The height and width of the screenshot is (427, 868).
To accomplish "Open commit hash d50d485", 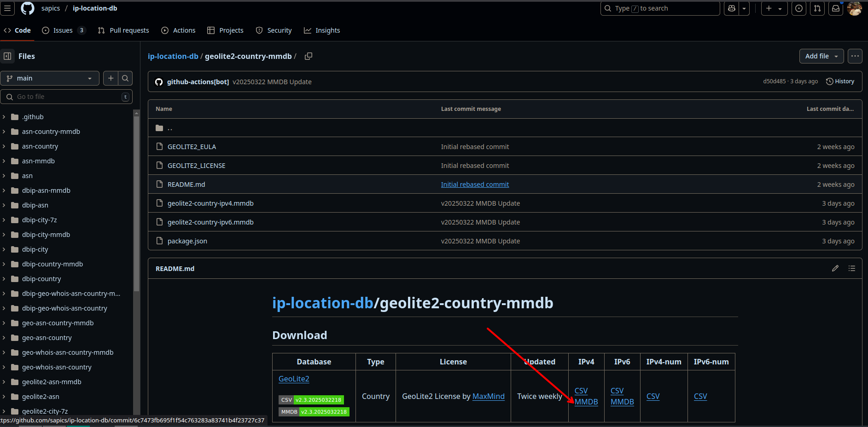I will pyautogui.click(x=775, y=81).
